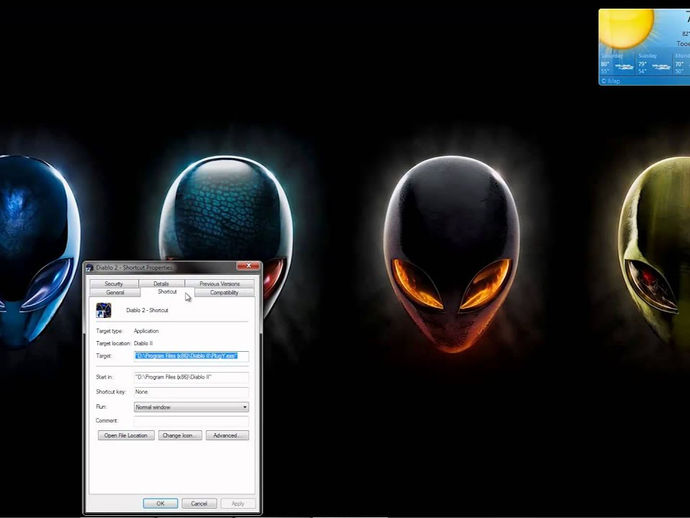Open the Compatibility tab
The image size is (690, 518).
[x=224, y=293]
